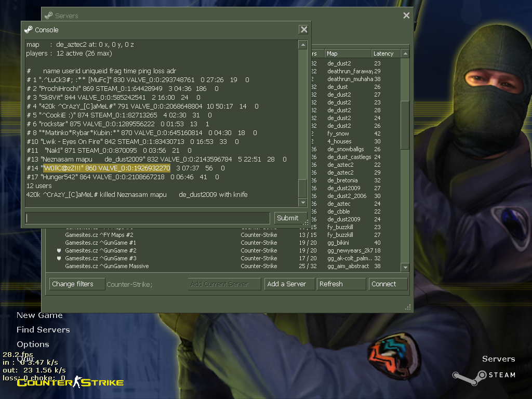
Task: Click the server list scrollbar thumb
Action: tap(405, 125)
